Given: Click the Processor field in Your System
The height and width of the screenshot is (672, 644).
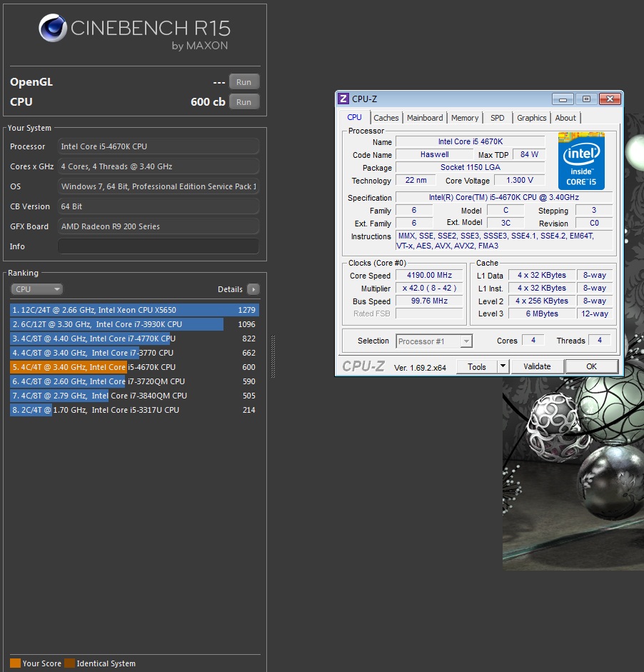Looking at the screenshot, I should click(x=158, y=146).
